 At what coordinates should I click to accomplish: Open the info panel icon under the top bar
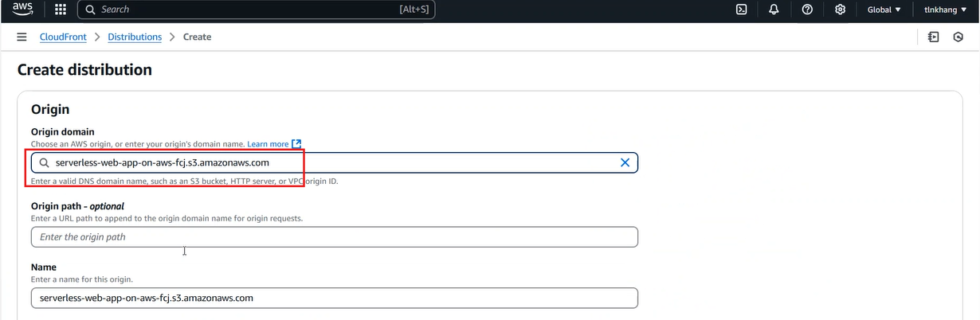tap(933, 37)
